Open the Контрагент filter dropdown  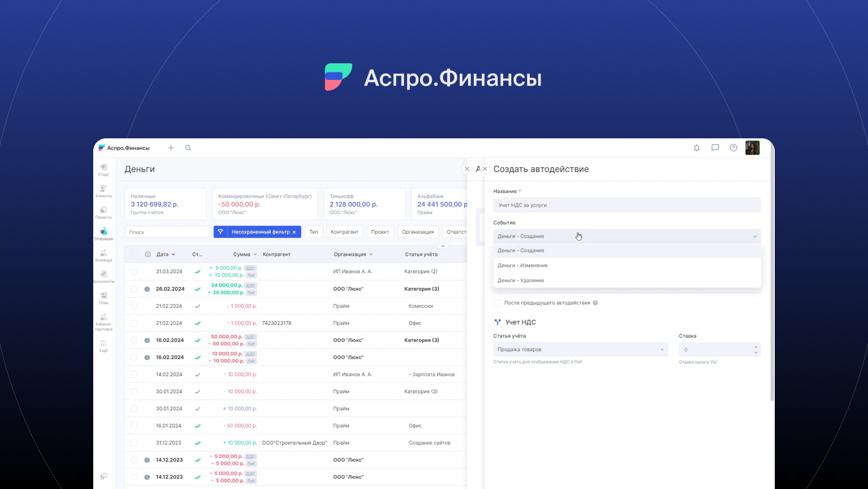point(345,232)
